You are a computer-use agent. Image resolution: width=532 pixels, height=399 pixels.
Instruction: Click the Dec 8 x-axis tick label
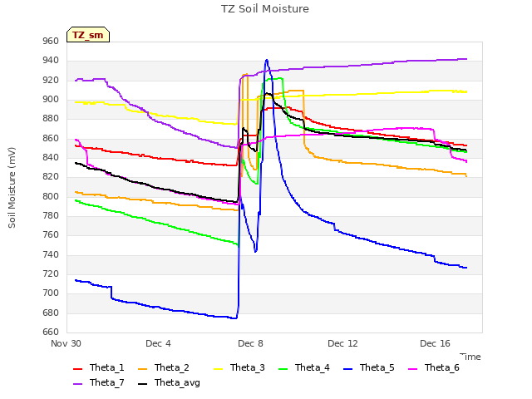click(x=250, y=343)
